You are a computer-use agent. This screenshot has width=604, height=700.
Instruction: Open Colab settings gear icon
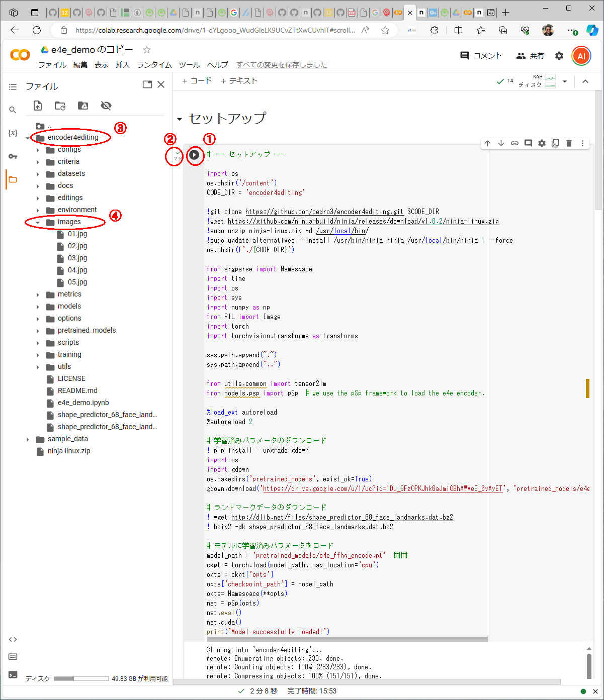click(x=559, y=56)
